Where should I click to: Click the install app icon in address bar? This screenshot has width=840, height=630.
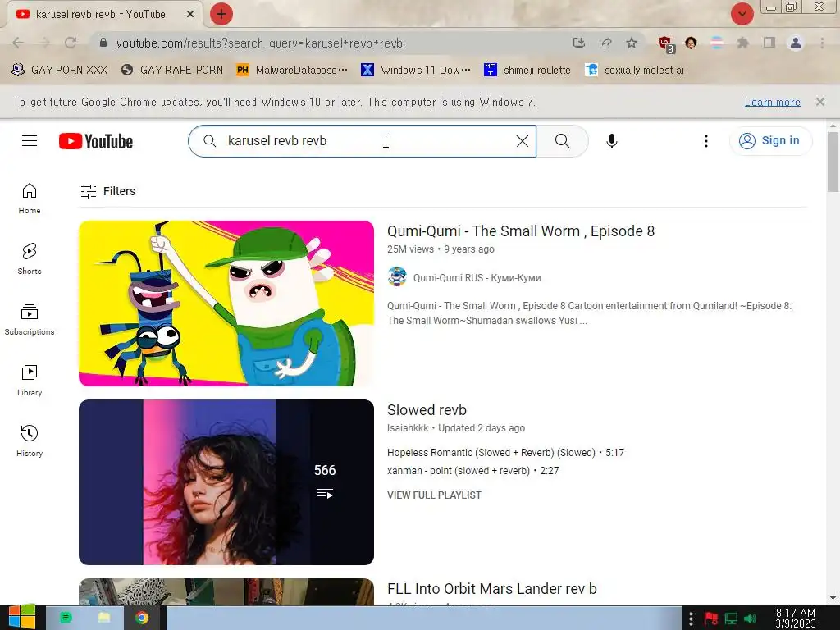[578, 43]
